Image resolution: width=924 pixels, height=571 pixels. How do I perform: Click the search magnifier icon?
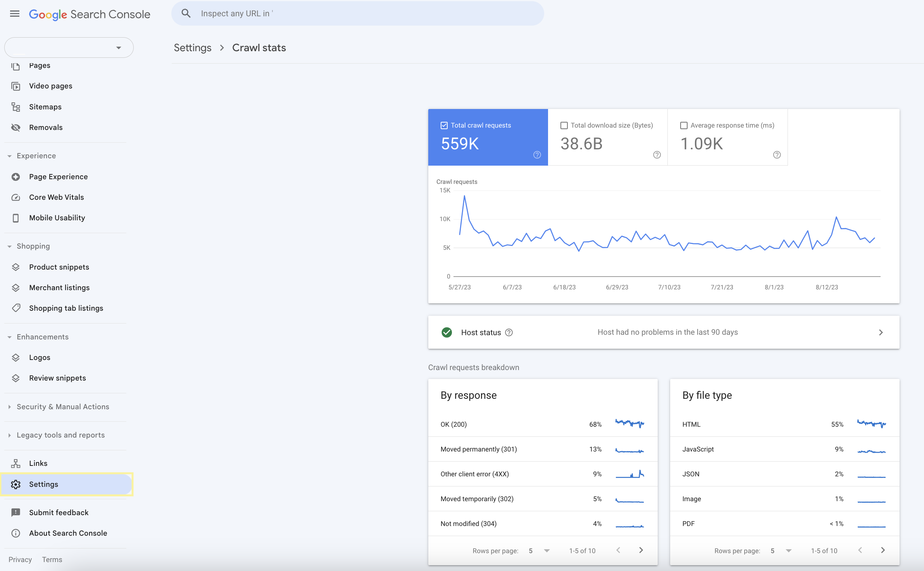click(186, 14)
